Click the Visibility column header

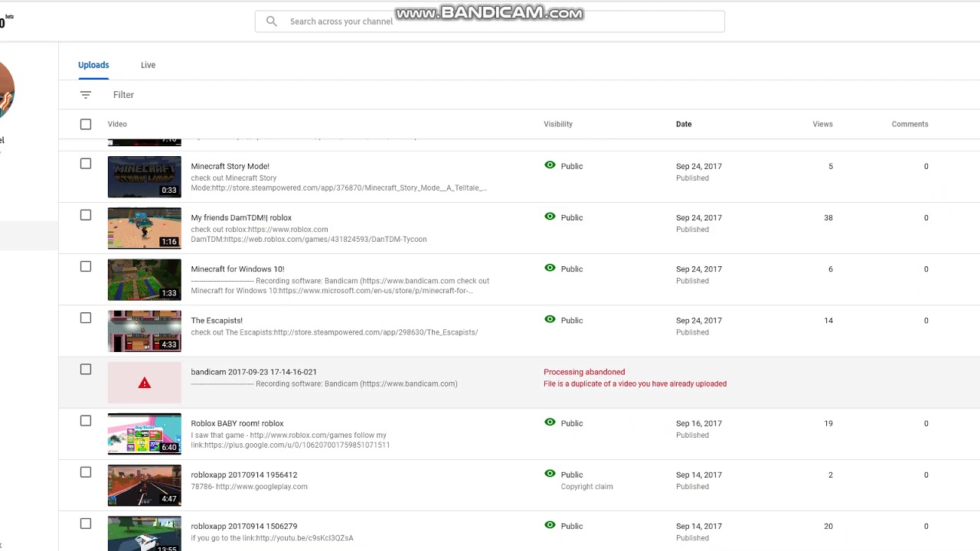tap(558, 124)
